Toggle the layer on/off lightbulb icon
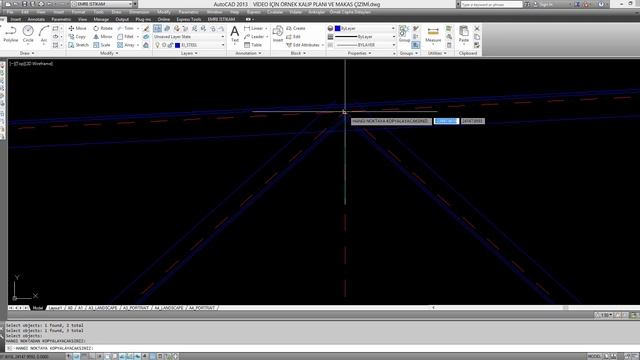Screen dimensions: 640x360 point(157,45)
